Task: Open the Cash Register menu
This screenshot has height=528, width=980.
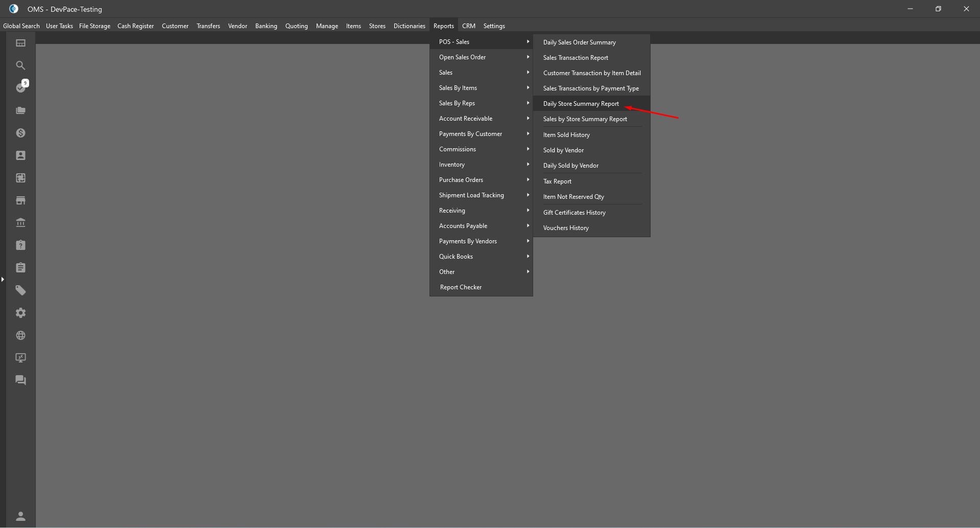Action: point(135,26)
